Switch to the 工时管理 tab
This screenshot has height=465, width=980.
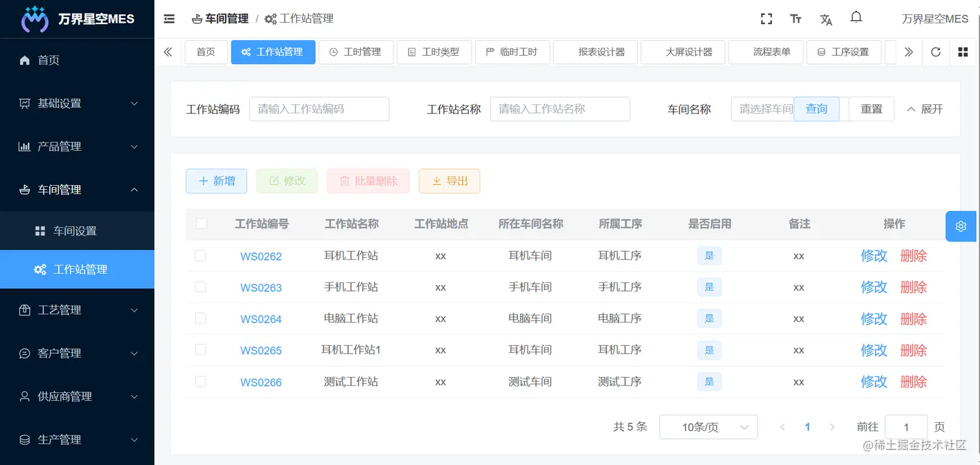(x=356, y=52)
